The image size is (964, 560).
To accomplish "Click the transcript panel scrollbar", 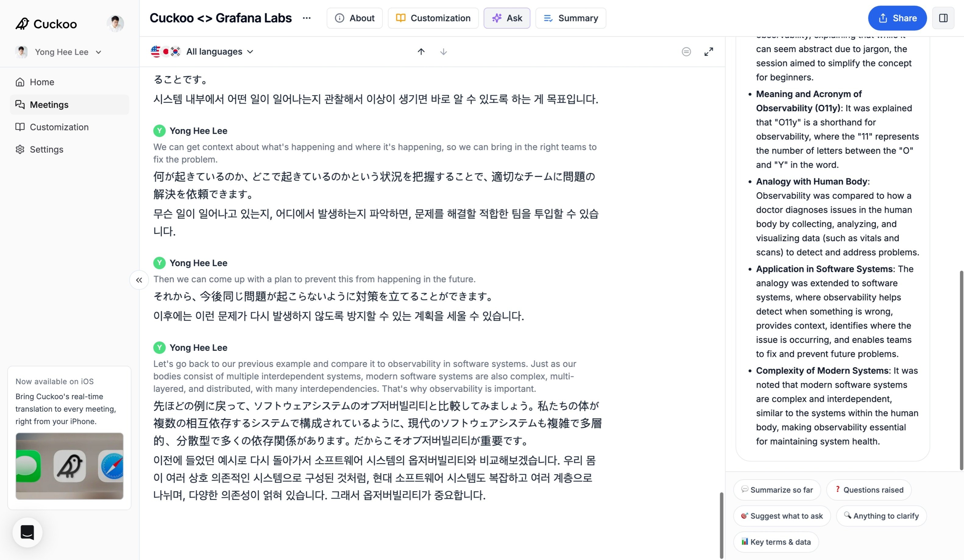I will tap(721, 525).
